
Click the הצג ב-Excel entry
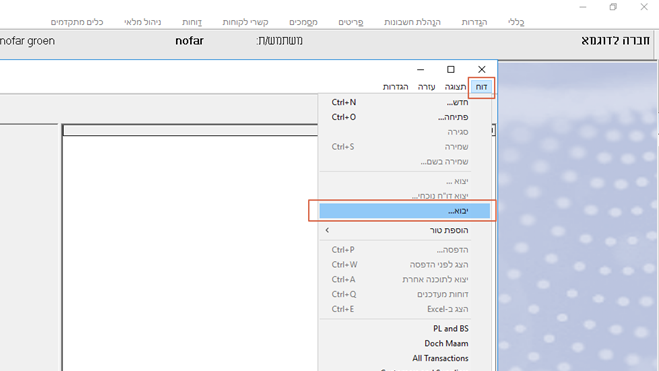(405, 309)
